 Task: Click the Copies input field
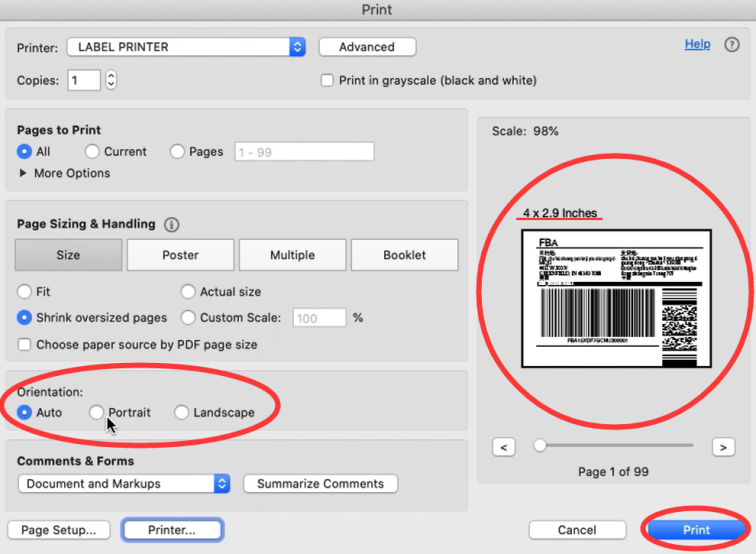tap(84, 80)
